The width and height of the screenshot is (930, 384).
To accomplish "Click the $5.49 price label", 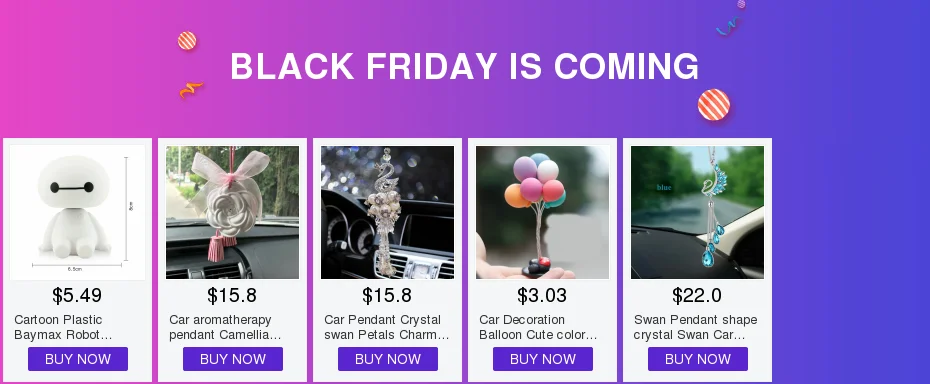I will tap(77, 296).
